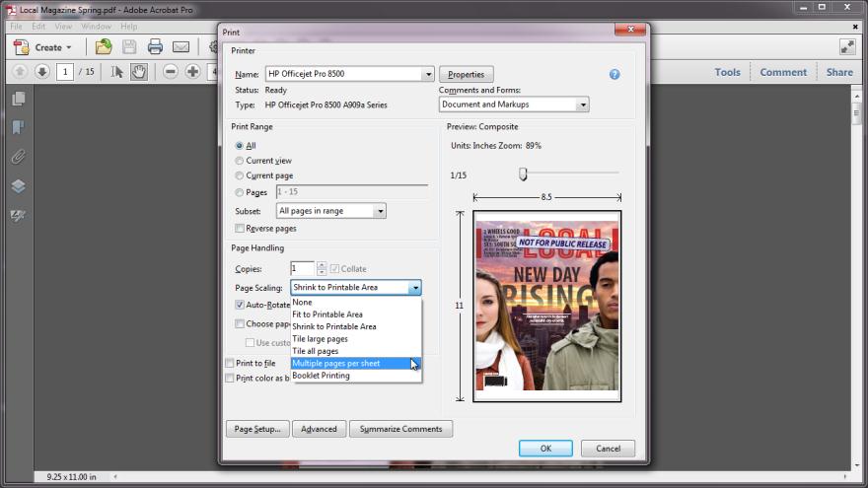
Task: Open the Layers side panel
Action: pos(18,186)
